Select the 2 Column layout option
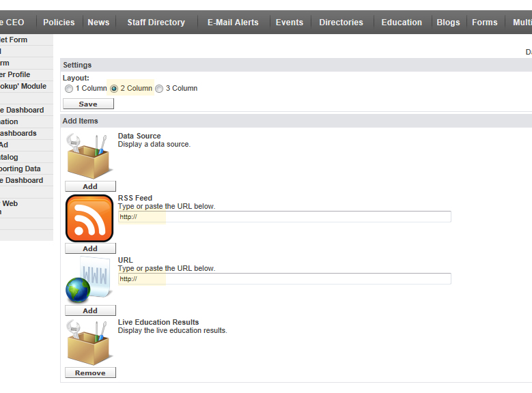Screen dimensions: 532x393 point(114,89)
